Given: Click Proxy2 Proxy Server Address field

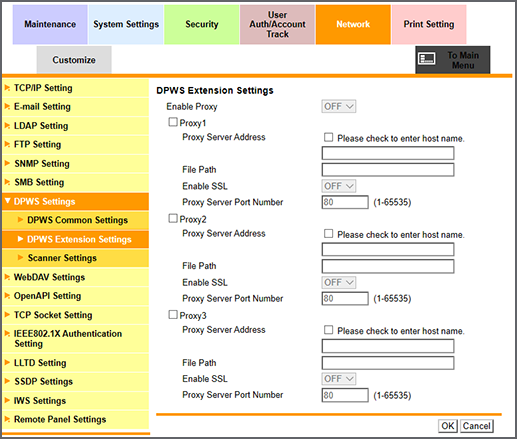Looking at the screenshot, I should [x=388, y=249].
